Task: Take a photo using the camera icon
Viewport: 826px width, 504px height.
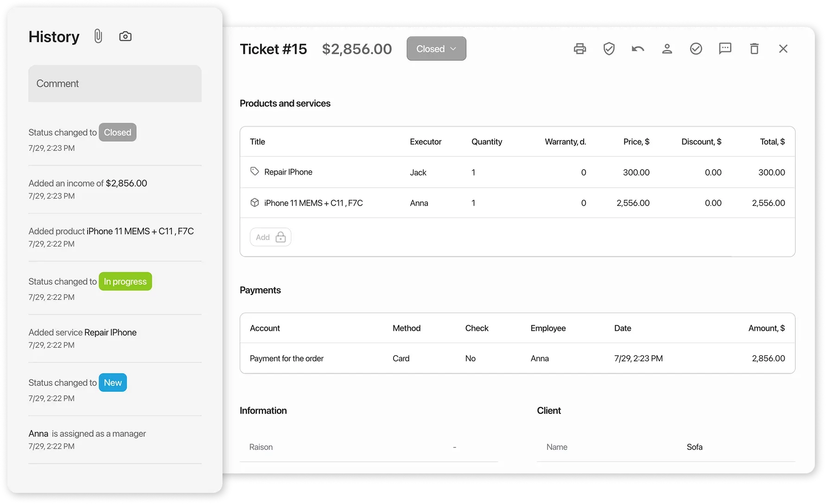Action: click(125, 36)
